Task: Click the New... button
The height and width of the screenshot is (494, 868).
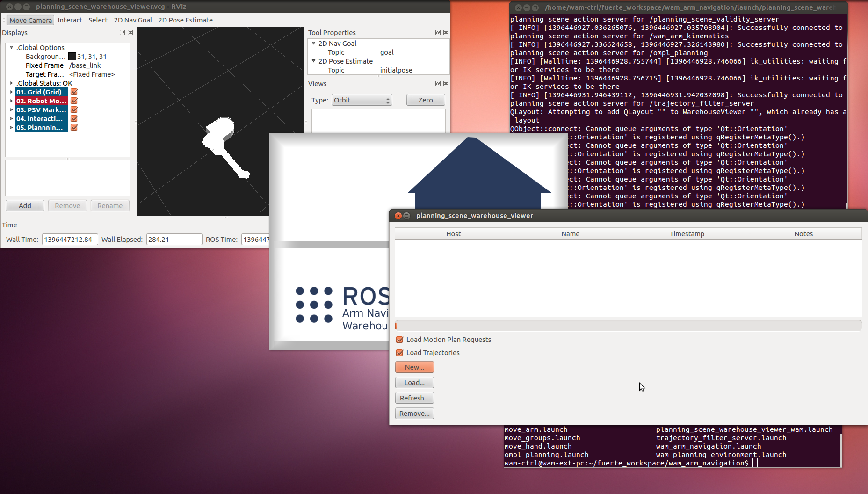Action: [414, 367]
